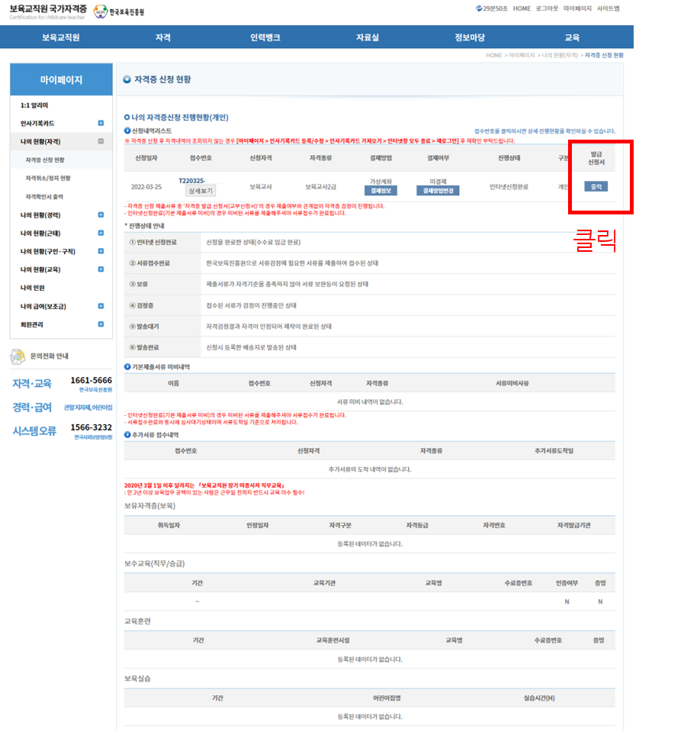This screenshot has height=731, width=700.
Task: Expand 나의 현황(구인·구직) plus icon
Action: click(x=101, y=252)
